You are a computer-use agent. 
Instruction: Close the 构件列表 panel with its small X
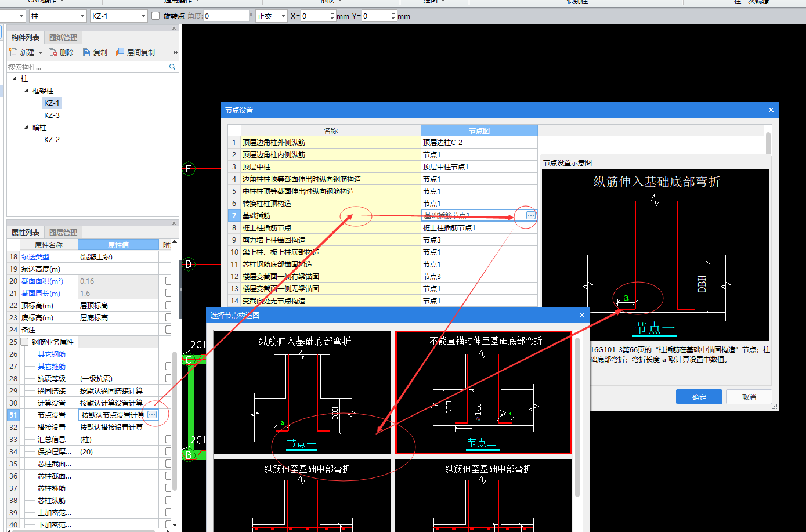(x=174, y=28)
